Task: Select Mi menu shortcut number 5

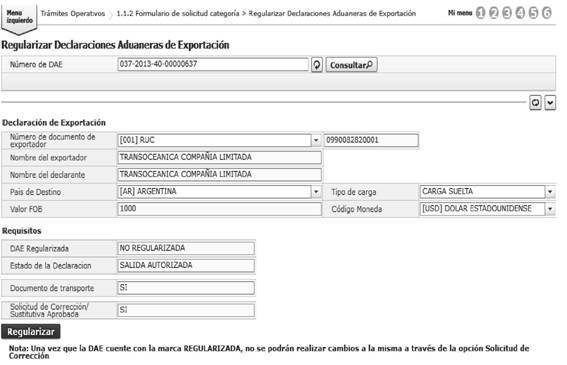Action: (x=533, y=13)
